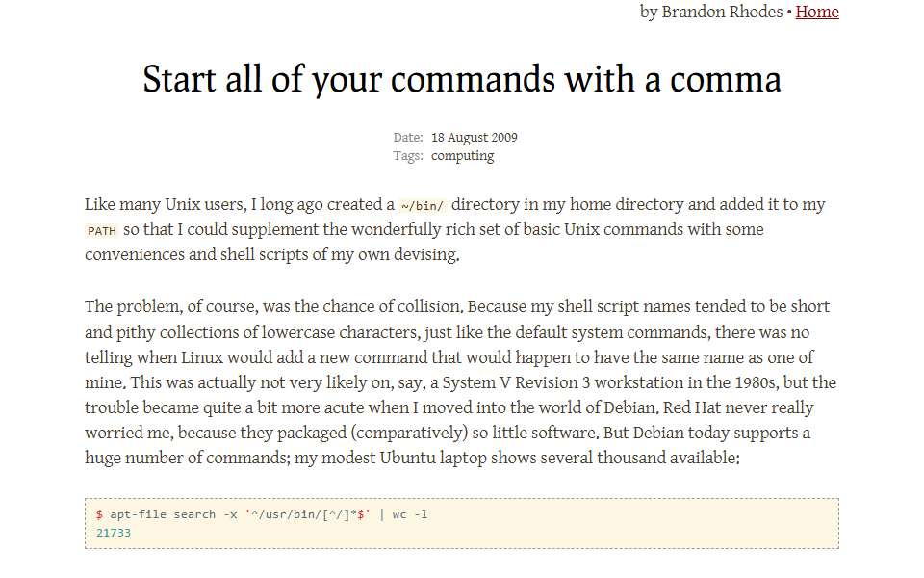
Task: Click the author name Brandon Rhodes
Action: tap(722, 12)
